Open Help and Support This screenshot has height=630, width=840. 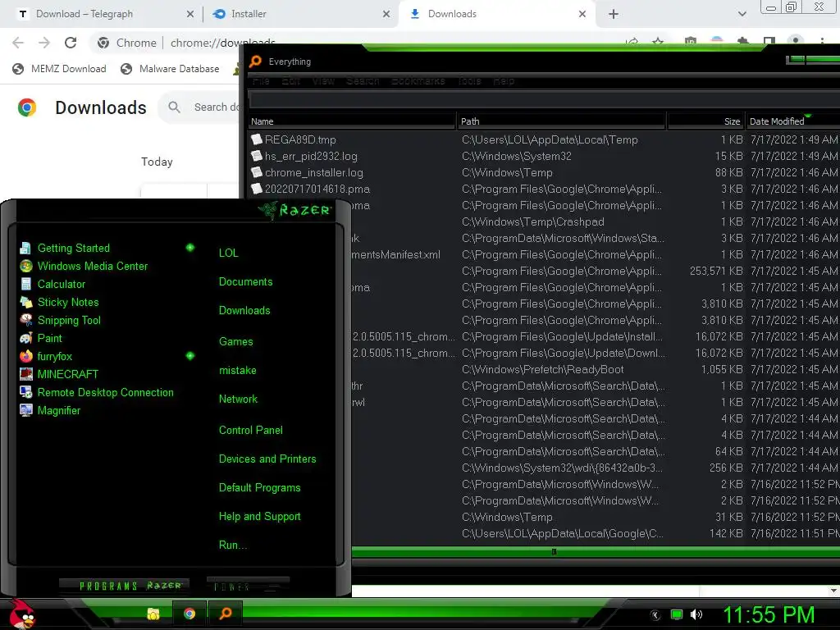(x=259, y=517)
